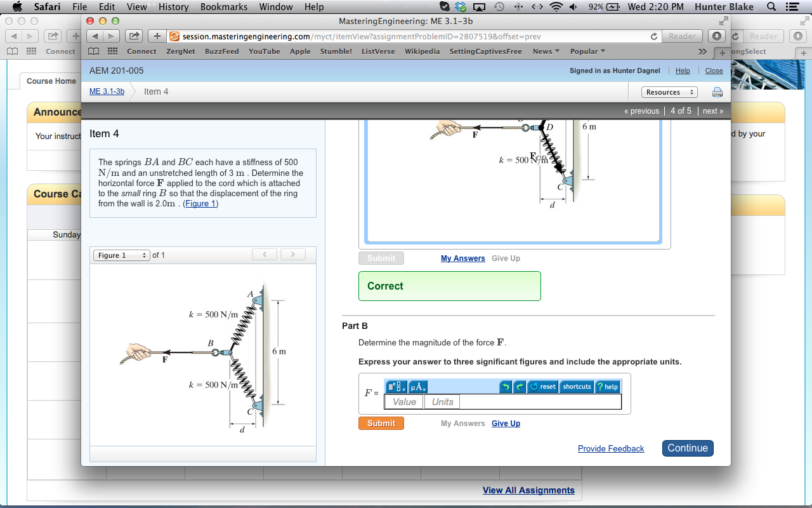Show hidden bookmarks with the double chevron
This screenshot has width=812, height=508.
pos(702,51)
